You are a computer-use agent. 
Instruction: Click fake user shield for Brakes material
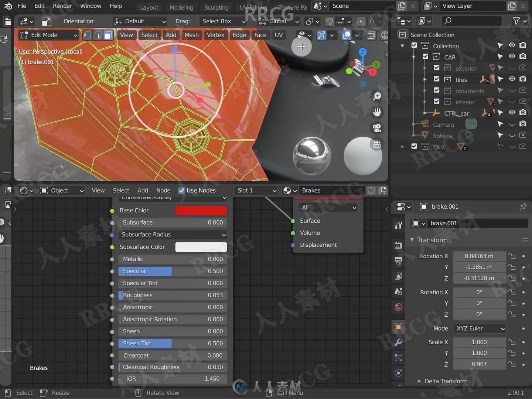pos(371,191)
